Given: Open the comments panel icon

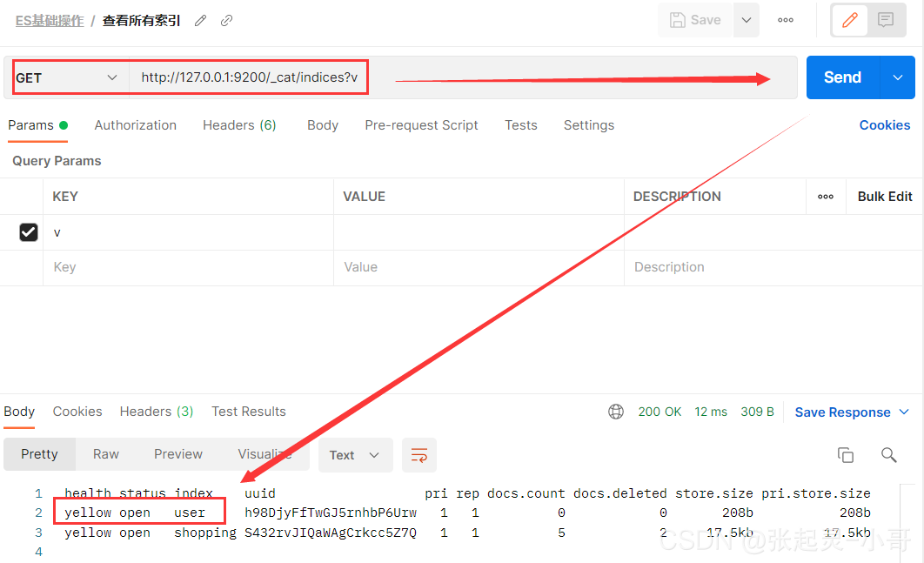Looking at the screenshot, I should [886, 21].
